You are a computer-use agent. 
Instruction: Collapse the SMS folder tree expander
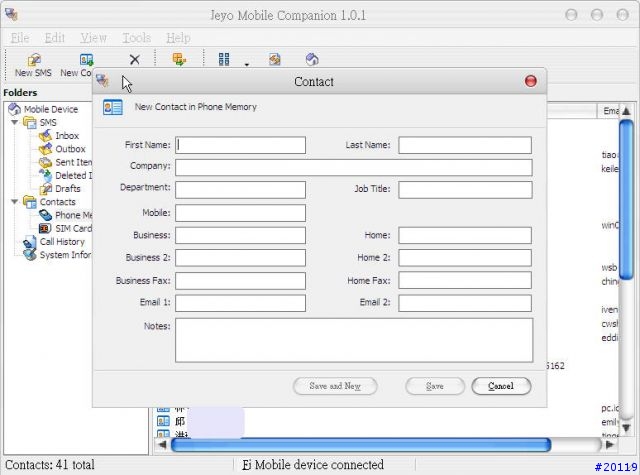15,122
